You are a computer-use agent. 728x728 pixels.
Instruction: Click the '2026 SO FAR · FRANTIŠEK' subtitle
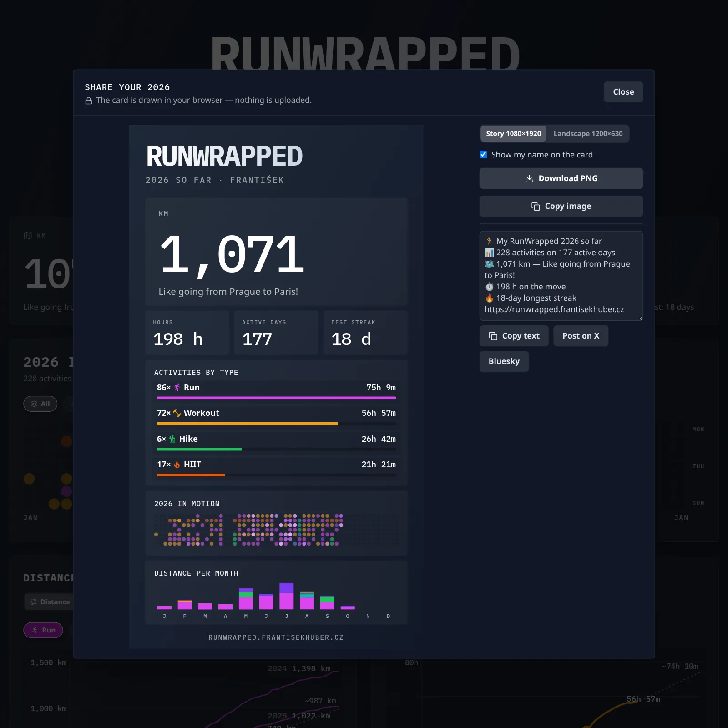215,180
